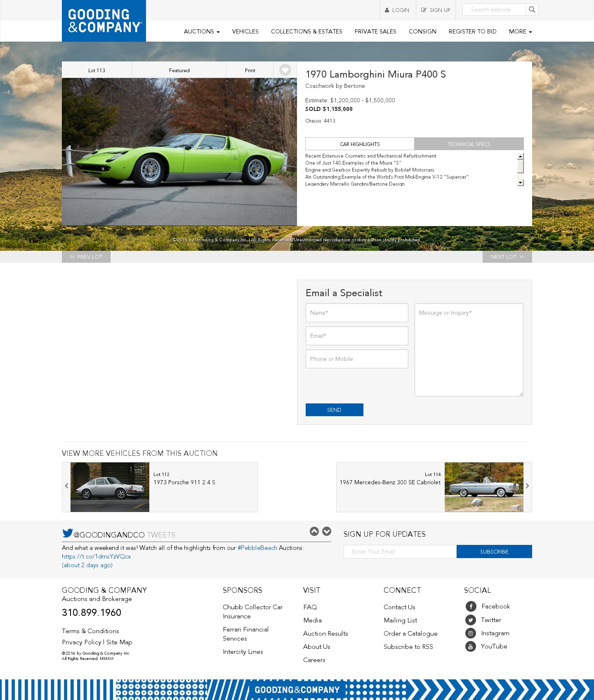Open the Instagram social icon

[x=471, y=633]
